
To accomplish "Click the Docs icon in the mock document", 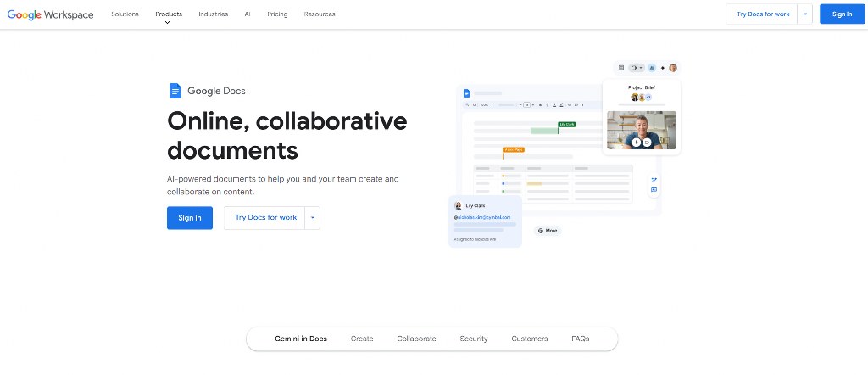I will point(467,93).
